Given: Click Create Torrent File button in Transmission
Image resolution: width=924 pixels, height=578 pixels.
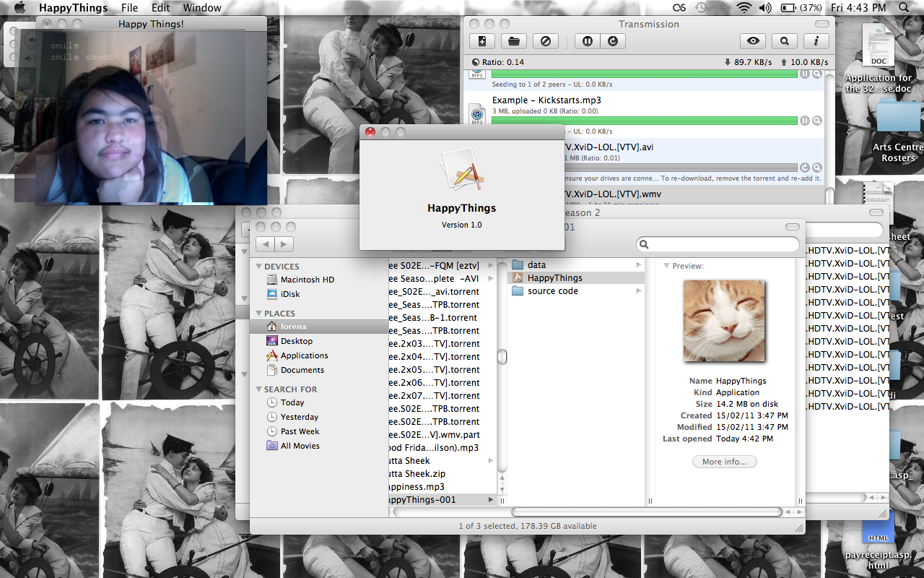Looking at the screenshot, I should click(482, 41).
